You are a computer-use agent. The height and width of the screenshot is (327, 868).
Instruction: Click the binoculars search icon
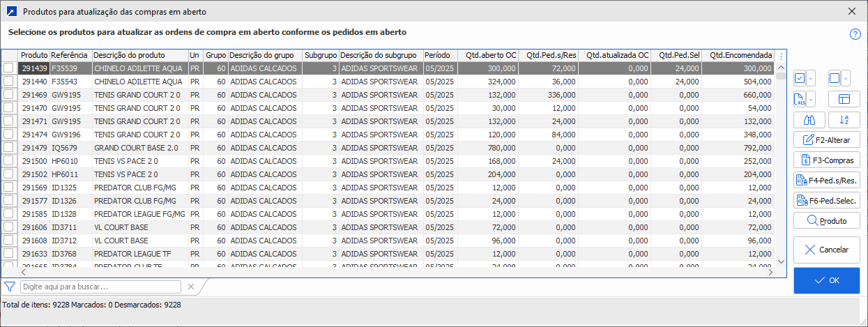tap(810, 120)
